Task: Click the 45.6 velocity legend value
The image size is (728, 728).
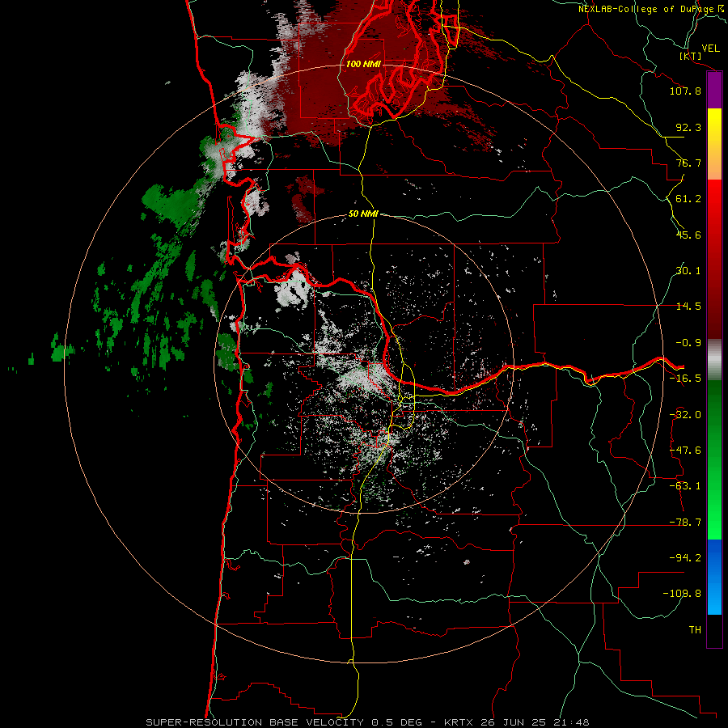Action: 688,235
